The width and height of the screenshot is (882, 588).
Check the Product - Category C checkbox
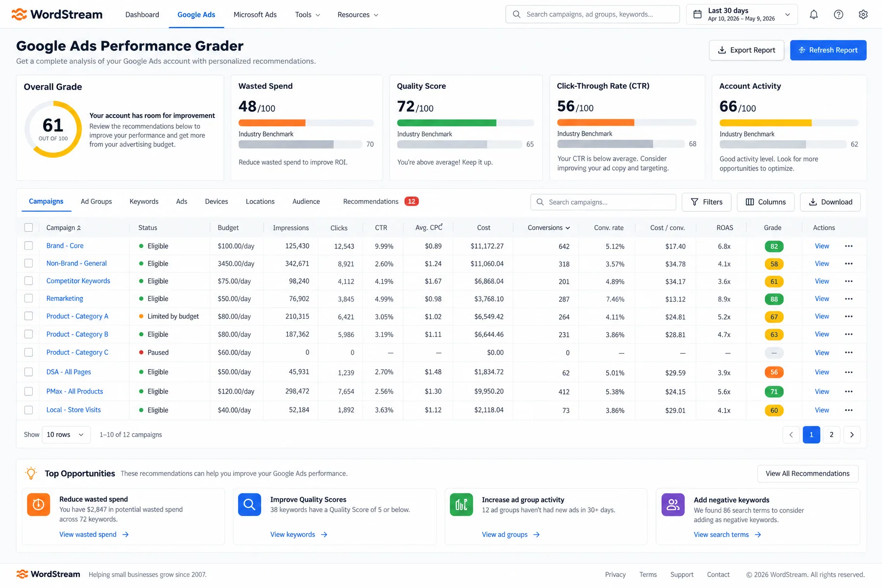[28, 352]
